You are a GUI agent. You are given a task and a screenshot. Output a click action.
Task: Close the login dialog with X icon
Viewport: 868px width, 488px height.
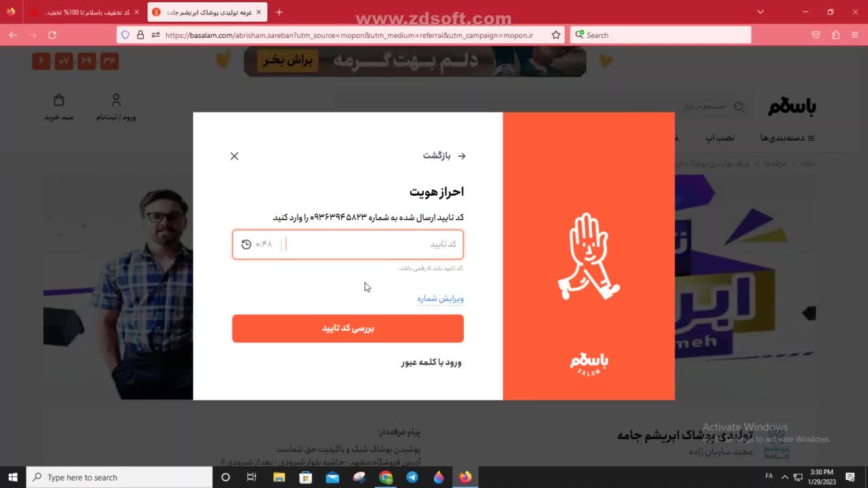pyautogui.click(x=234, y=156)
